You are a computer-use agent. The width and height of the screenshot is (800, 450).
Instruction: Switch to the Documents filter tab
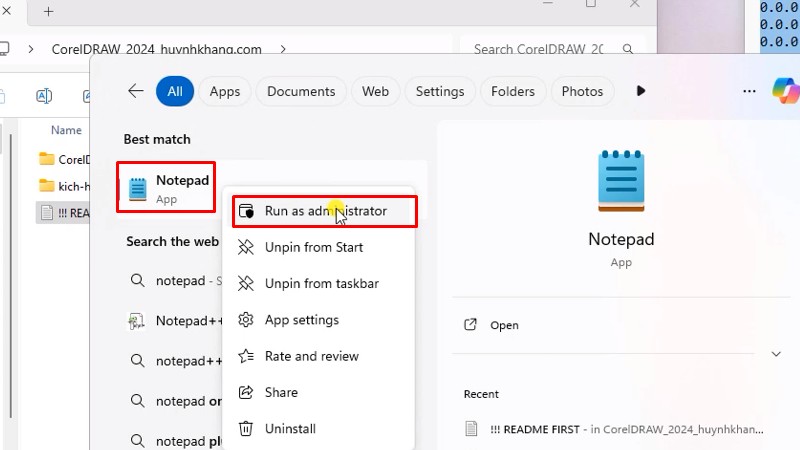[300, 91]
